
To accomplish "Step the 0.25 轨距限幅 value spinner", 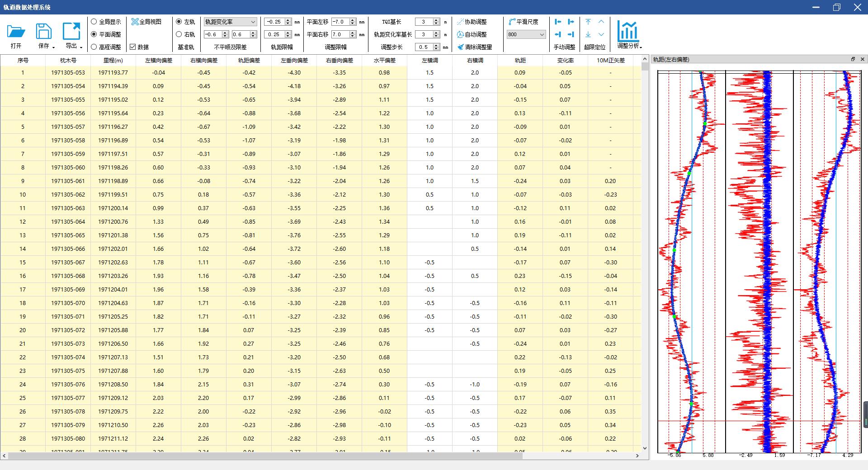I will (288, 34).
